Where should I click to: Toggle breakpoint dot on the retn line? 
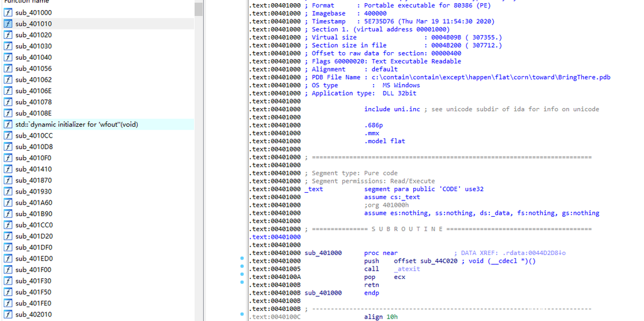pyautogui.click(x=242, y=285)
